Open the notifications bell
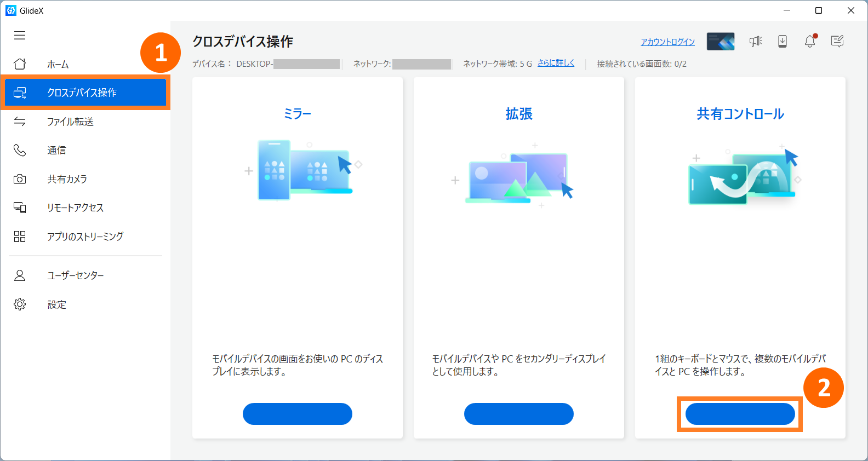 tap(810, 41)
